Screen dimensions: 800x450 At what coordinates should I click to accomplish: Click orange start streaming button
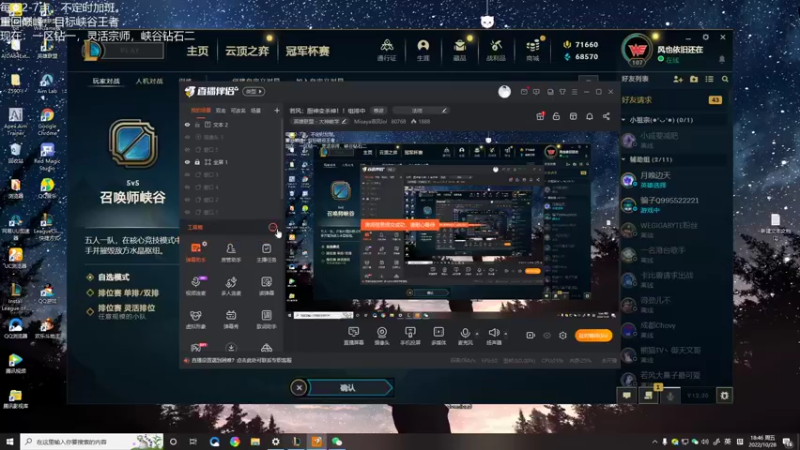pos(593,335)
